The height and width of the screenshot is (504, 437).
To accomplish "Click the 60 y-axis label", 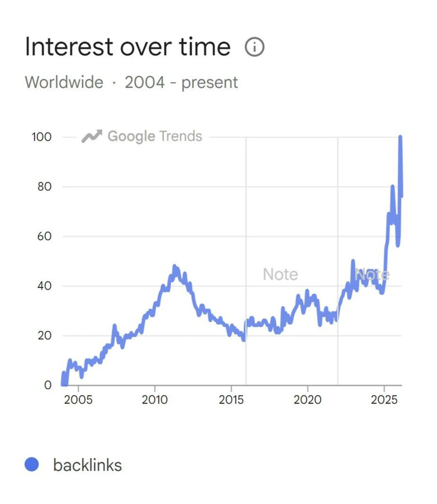I will click(x=44, y=236).
